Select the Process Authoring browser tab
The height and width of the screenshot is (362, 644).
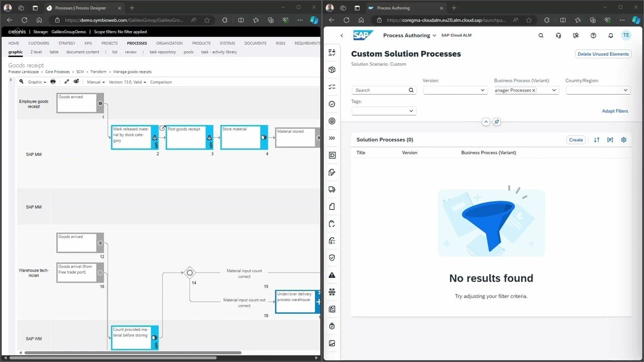(x=405, y=8)
